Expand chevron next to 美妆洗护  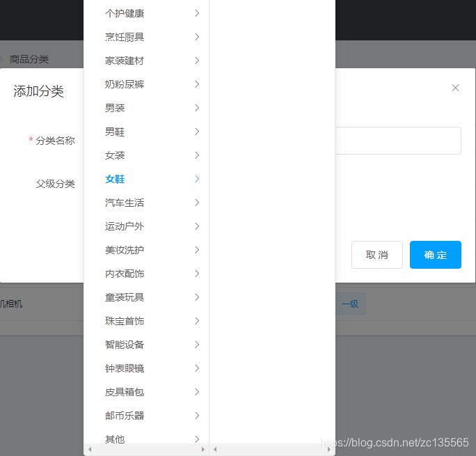pos(197,250)
